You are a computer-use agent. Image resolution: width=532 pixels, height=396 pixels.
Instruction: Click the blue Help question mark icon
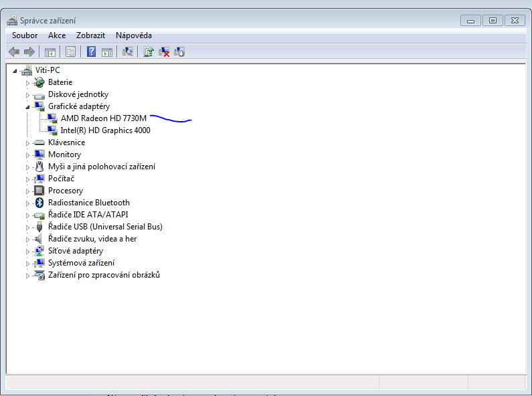pyautogui.click(x=91, y=52)
